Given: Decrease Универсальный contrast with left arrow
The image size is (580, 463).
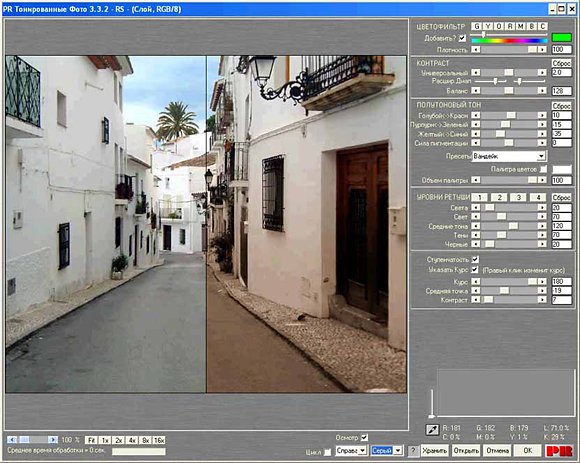Looking at the screenshot, I should [476, 72].
